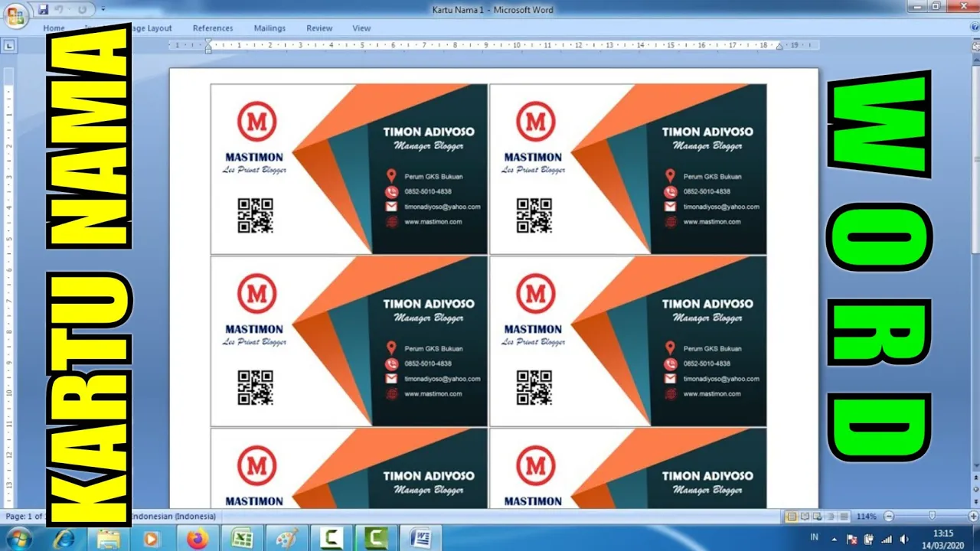Click the volume speaker tray icon

click(x=904, y=539)
